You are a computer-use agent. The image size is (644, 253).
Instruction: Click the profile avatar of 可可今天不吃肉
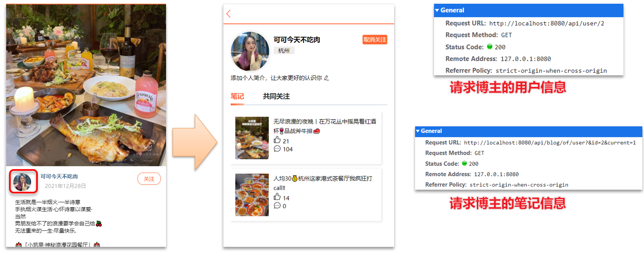250,52
